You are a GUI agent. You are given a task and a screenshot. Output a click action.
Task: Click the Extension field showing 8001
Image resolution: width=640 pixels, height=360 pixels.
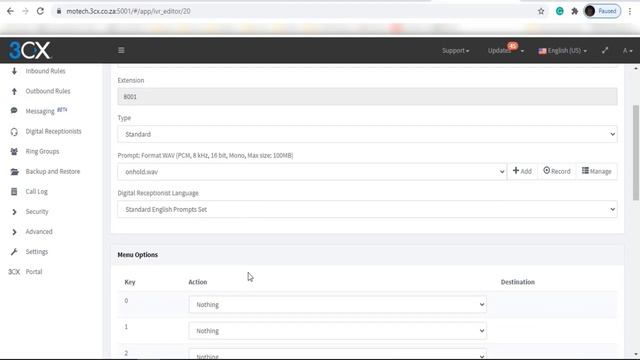(x=367, y=97)
